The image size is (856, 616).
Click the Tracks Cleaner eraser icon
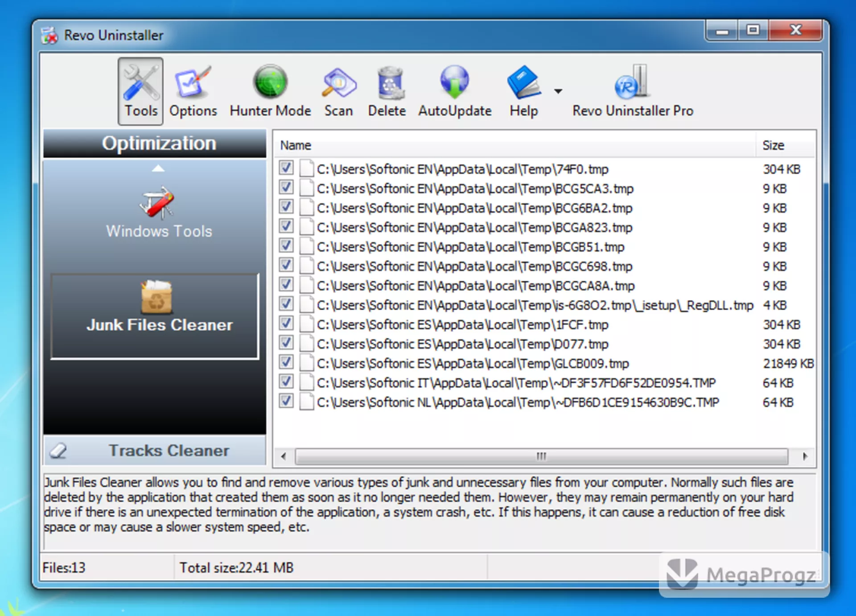[58, 451]
